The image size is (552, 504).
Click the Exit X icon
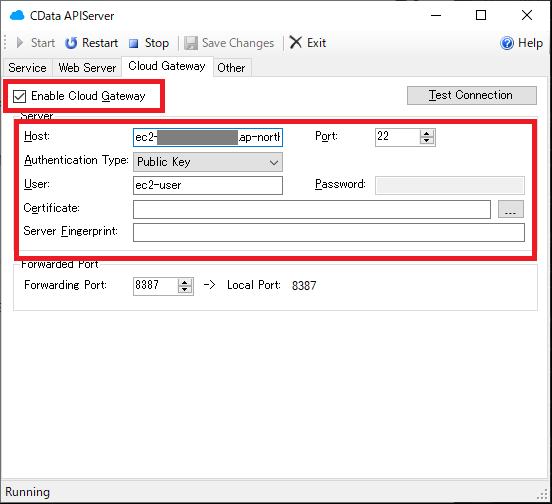click(x=295, y=42)
